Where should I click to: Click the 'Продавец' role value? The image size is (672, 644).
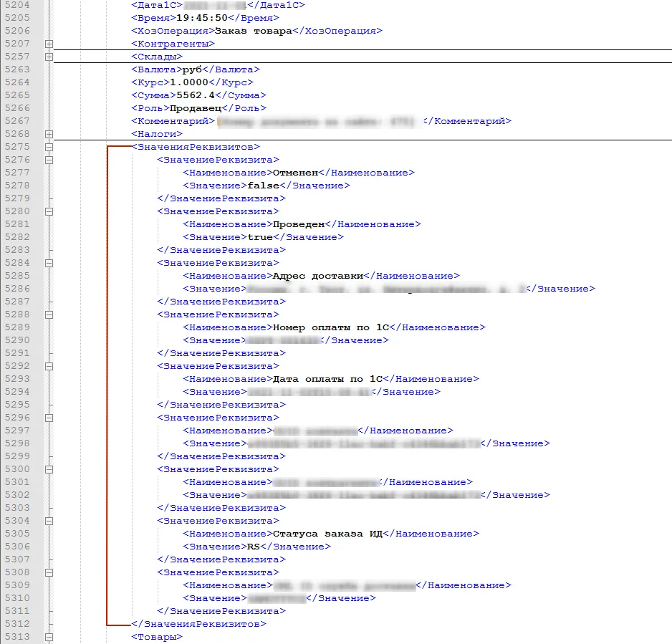pyautogui.click(x=194, y=108)
